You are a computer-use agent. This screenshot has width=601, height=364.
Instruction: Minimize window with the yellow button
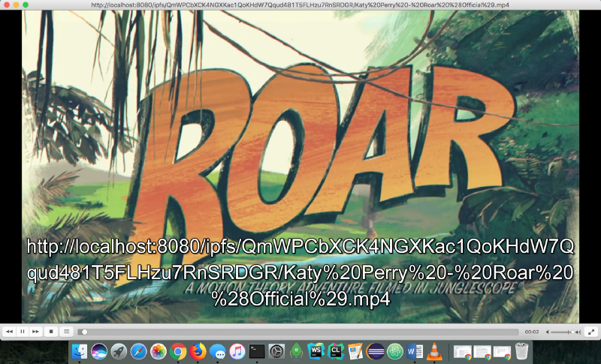point(16,5)
